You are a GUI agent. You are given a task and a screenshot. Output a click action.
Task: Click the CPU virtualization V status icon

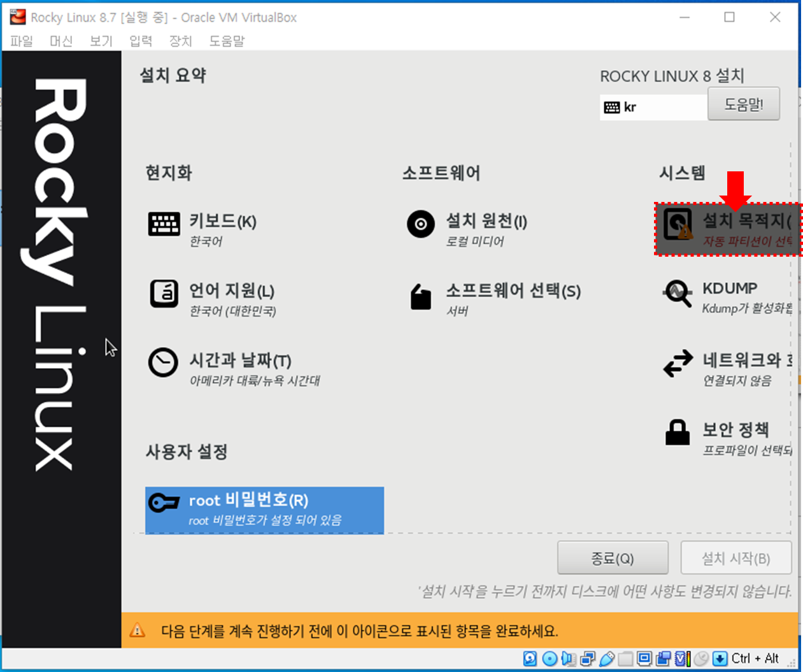pyautogui.click(x=683, y=659)
